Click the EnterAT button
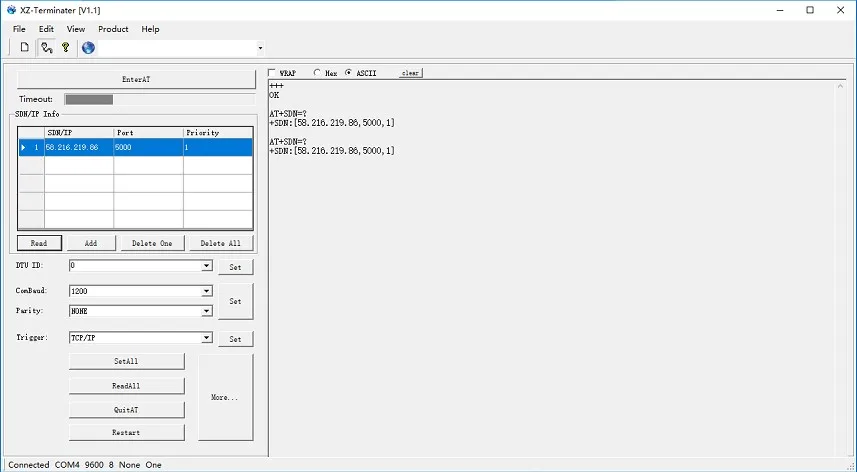The height and width of the screenshot is (472, 857). point(136,79)
